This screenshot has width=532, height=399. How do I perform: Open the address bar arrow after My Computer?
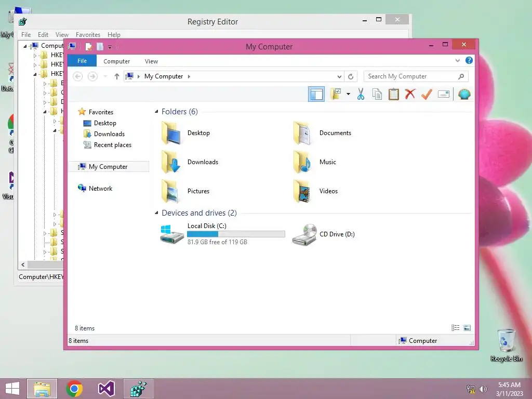[x=189, y=77]
